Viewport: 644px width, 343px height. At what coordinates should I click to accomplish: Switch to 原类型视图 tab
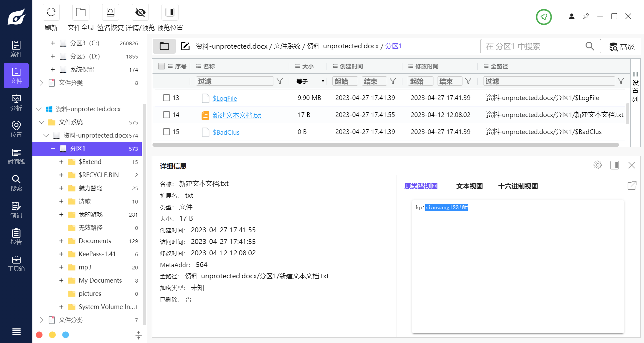click(x=421, y=186)
